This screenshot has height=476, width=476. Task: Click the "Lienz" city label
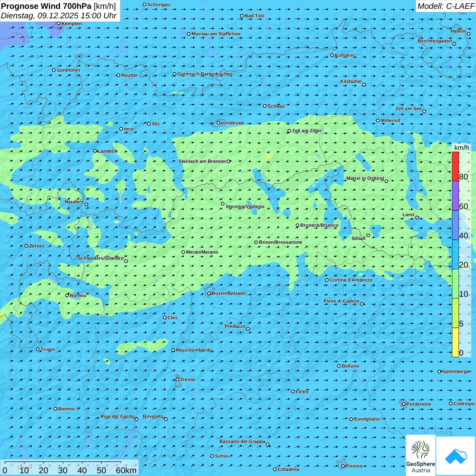click(408, 215)
